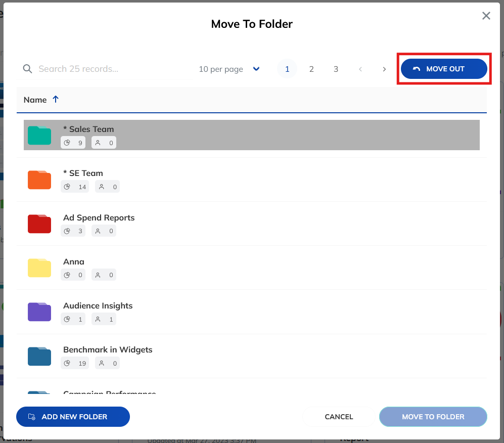Viewport: 504px width, 443px height.
Task: Click Sales Team report count badge 9
Action: 73,143
